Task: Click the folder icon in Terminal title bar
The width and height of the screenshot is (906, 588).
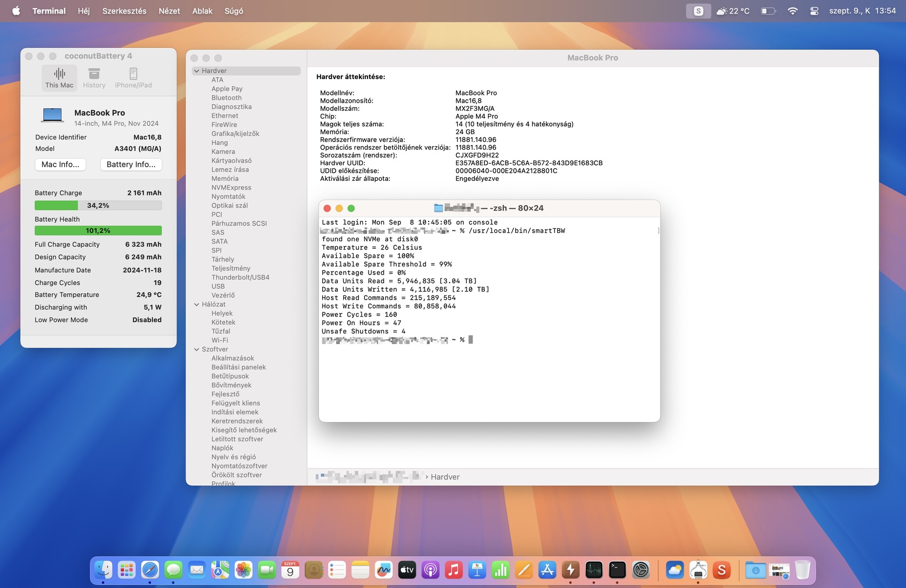Action: click(439, 208)
